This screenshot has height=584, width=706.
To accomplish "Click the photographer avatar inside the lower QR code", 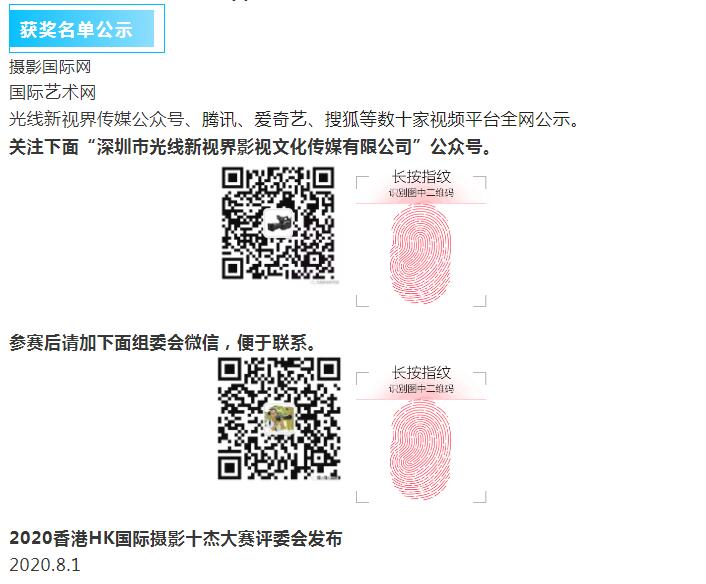I will pyautogui.click(x=279, y=418).
